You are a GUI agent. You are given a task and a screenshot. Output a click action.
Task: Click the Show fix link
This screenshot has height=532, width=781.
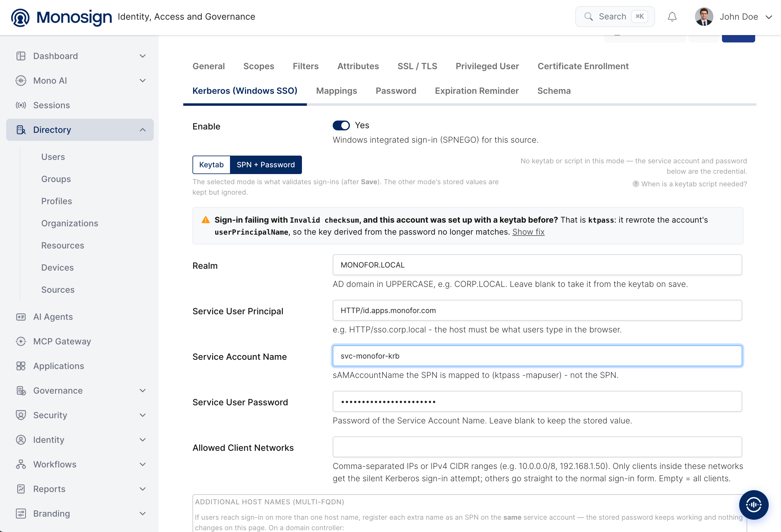pos(528,232)
